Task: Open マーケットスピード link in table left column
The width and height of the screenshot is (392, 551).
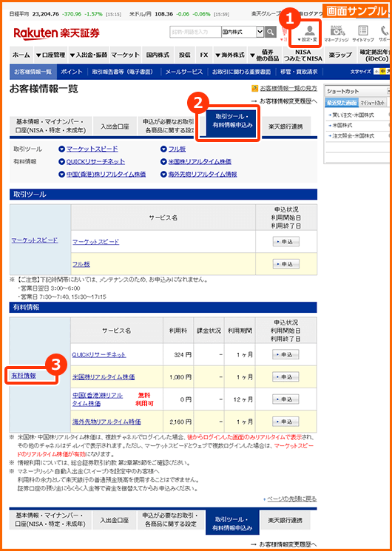Action: [x=35, y=240]
